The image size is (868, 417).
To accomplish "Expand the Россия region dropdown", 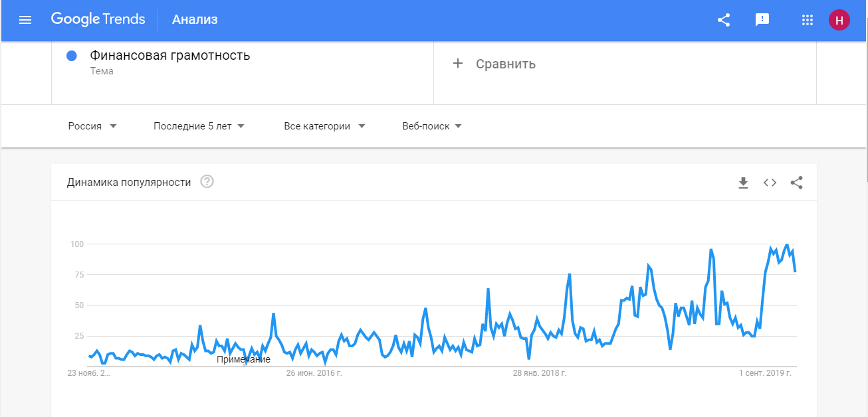I will pyautogui.click(x=92, y=126).
